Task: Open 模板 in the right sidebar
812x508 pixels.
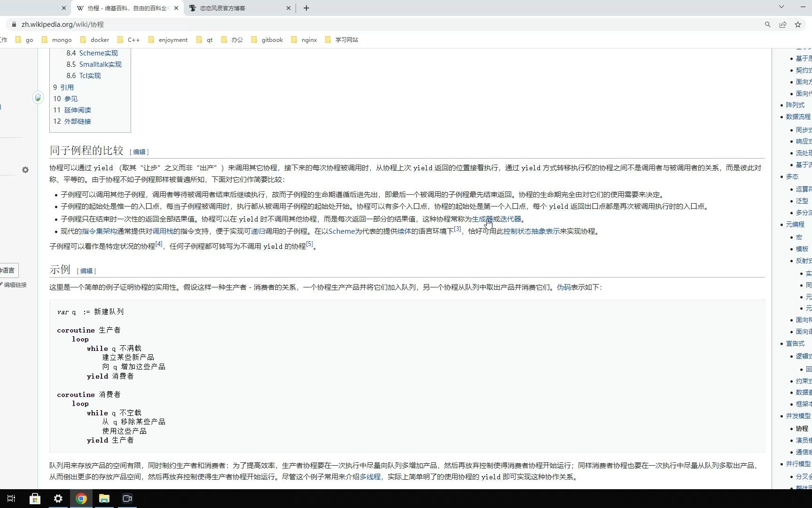Action: [x=802, y=249]
